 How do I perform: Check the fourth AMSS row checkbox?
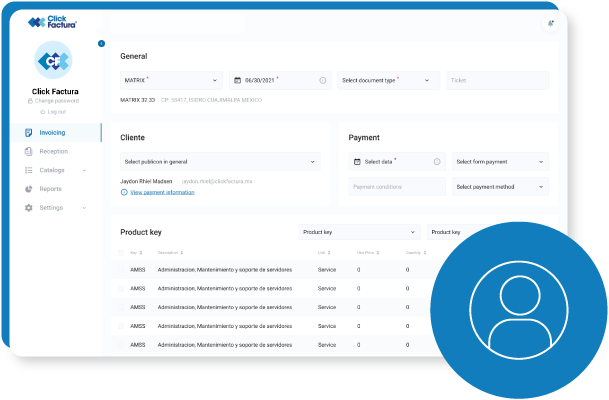(x=121, y=326)
